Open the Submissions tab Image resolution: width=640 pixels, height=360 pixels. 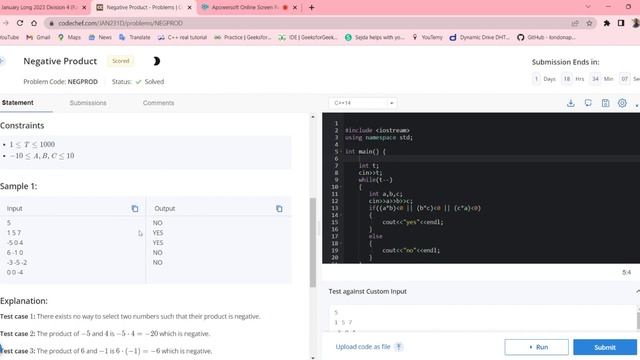click(88, 103)
